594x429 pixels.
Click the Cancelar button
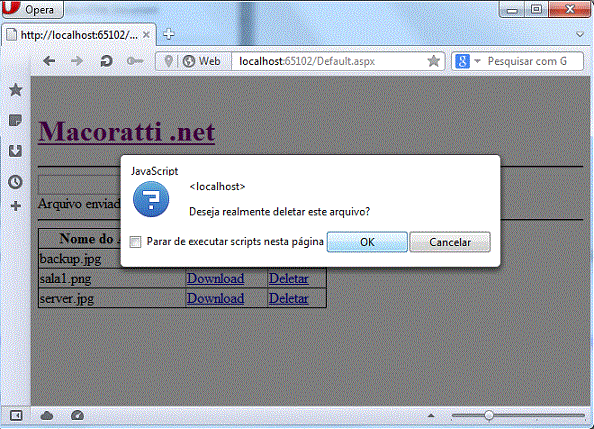click(x=450, y=242)
